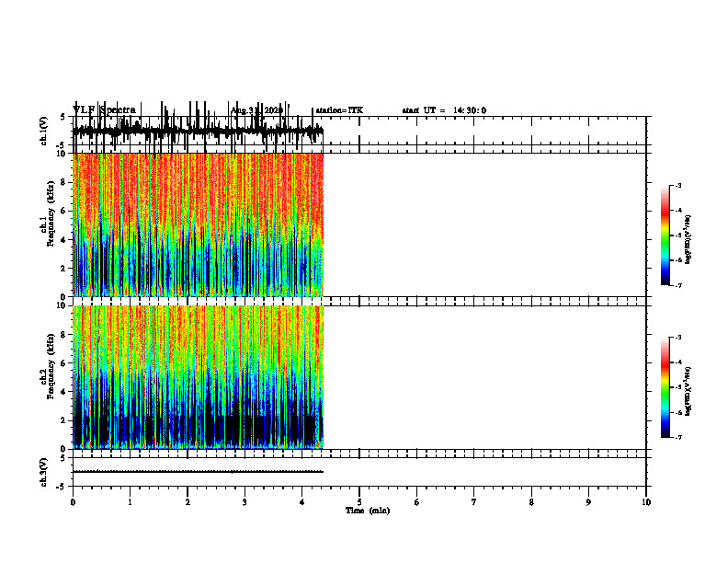Click the ch.1 voltage waveform trace
The height and width of the screenshot is (563, 728).
click(198, 132)
